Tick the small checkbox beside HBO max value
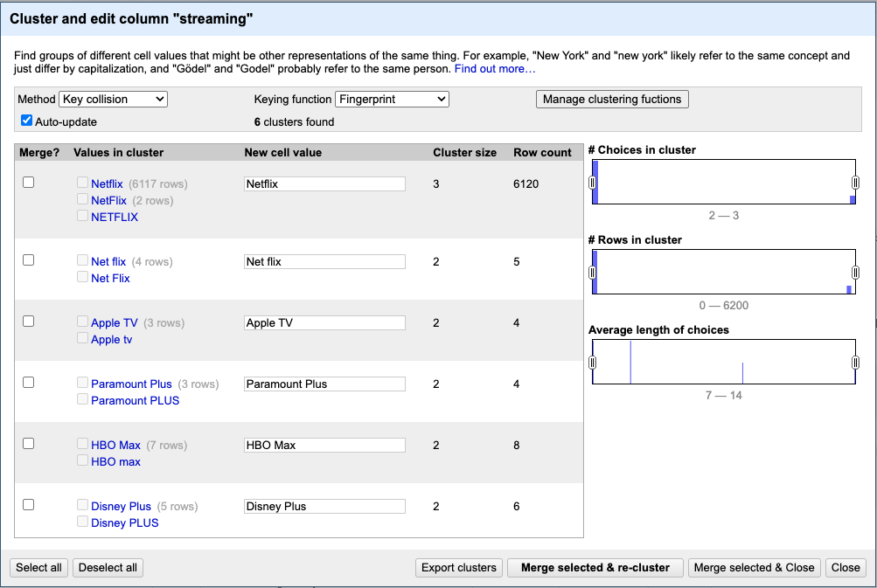877x588 pixels. pyautogui.click(x=82, y=460)
